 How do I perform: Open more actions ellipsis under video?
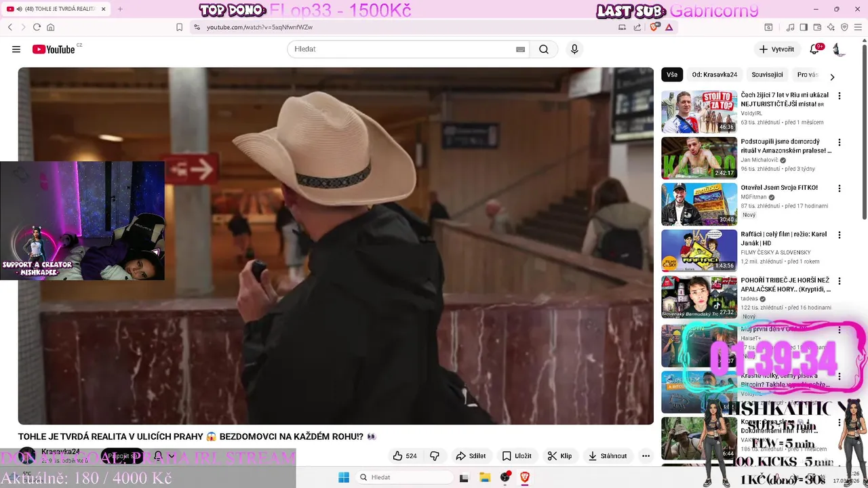[x=646, y=456]
